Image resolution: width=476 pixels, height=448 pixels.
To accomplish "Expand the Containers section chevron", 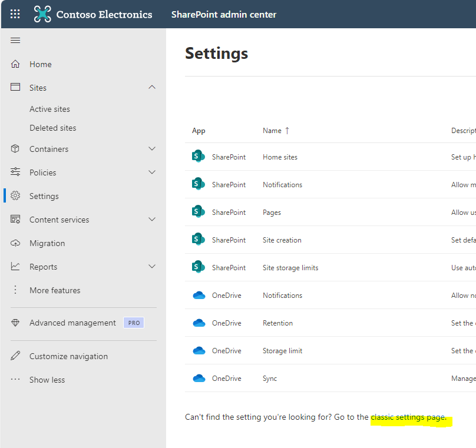I will pos(152,148).
